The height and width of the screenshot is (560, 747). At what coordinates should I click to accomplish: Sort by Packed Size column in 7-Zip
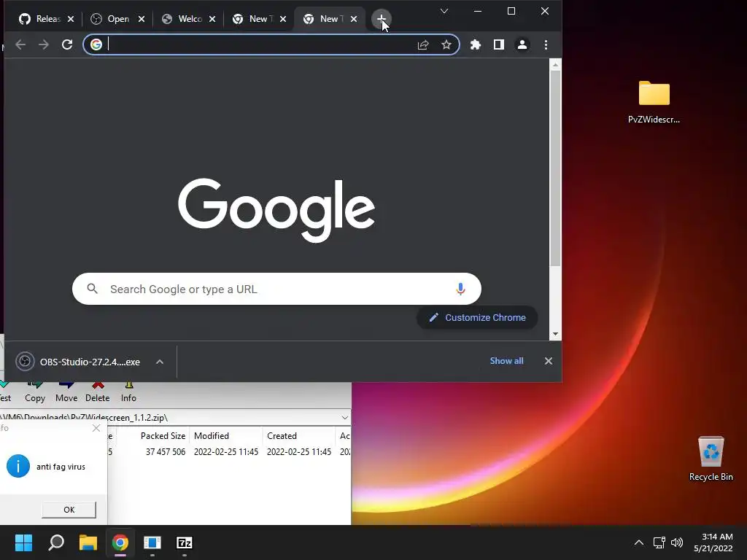pyautogui.click(x=163, y=436)
